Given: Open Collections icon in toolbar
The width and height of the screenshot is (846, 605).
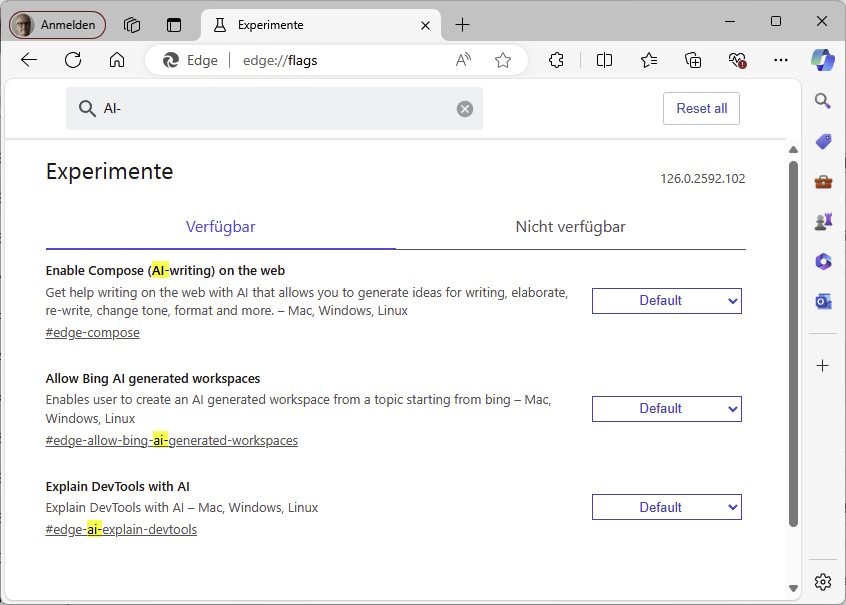Looking at the screenshot, I should [693, 60].
